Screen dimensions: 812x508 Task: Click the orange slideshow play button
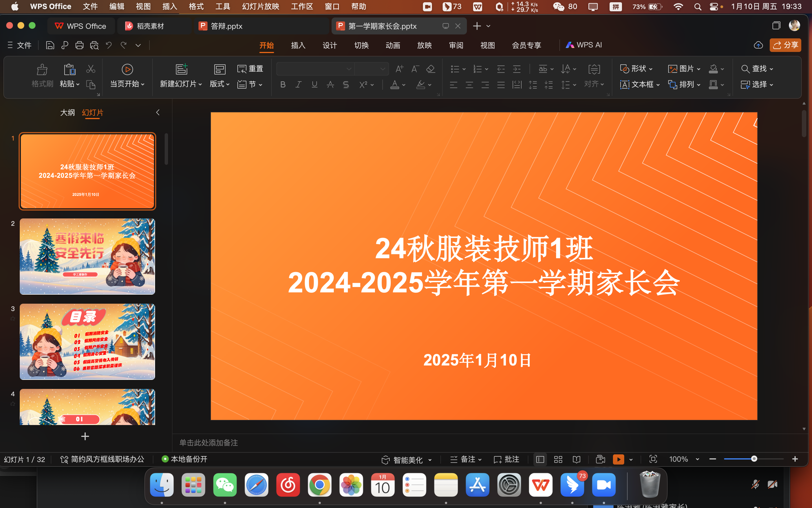point(618,459)
